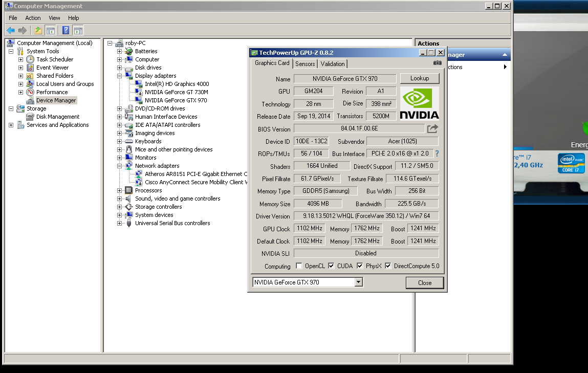The width and height of the screenshot is (588, 373).
Task: Click the Intel Core i7 badge on the desktop
Action: point(571,163)
